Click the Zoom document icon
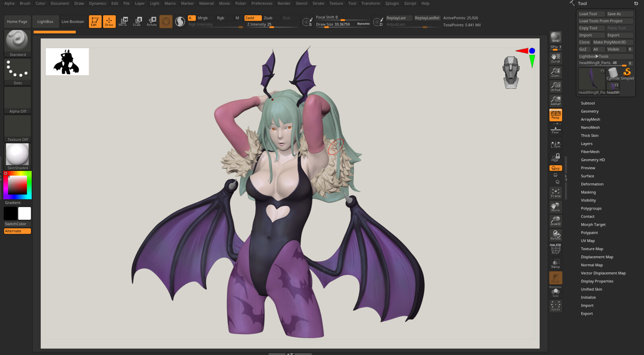 tap(555, 73)
